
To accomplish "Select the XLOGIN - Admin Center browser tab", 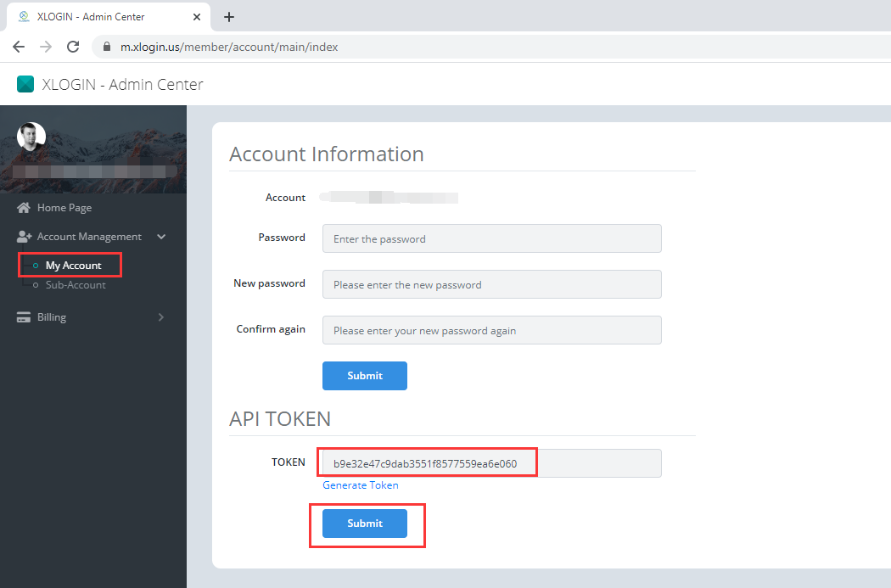I will [x=108, y=17].
